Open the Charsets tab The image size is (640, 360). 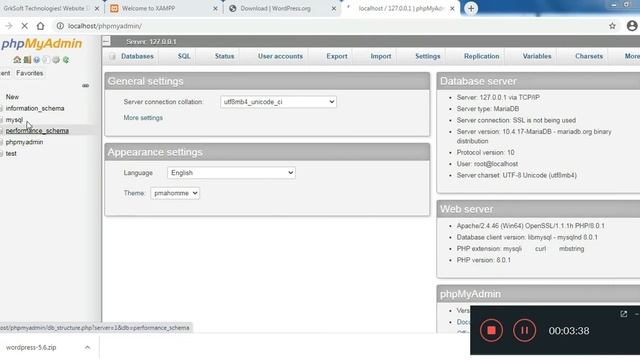(x=589, y=56)
